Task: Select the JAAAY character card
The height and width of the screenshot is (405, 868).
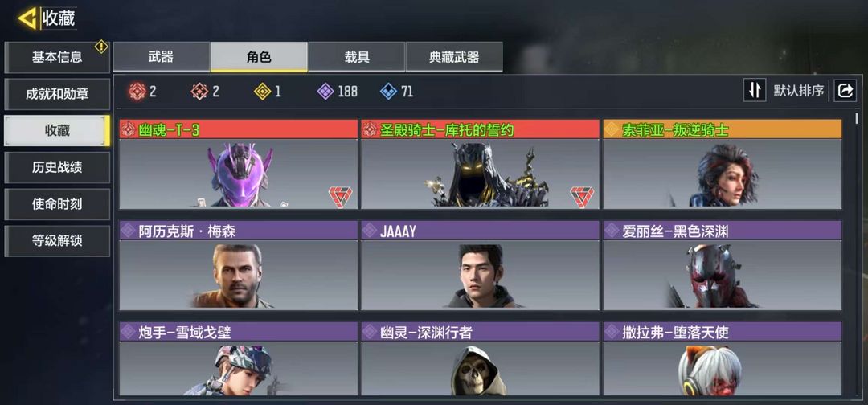Action: point(480,265)
